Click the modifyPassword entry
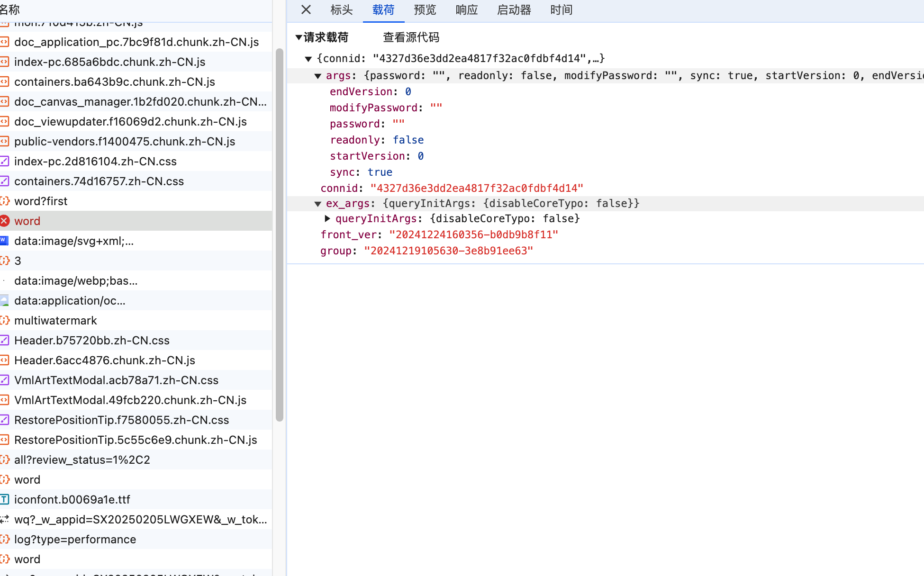 [386, 108]
